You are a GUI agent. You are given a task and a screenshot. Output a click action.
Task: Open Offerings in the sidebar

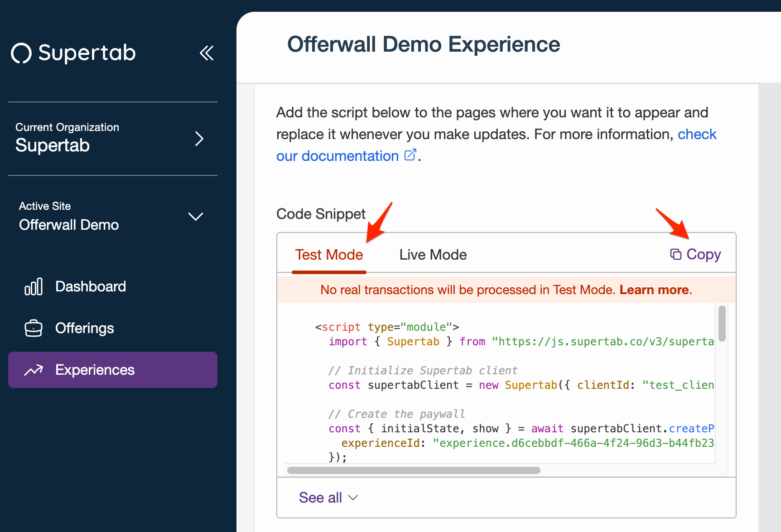pos(113,328)
